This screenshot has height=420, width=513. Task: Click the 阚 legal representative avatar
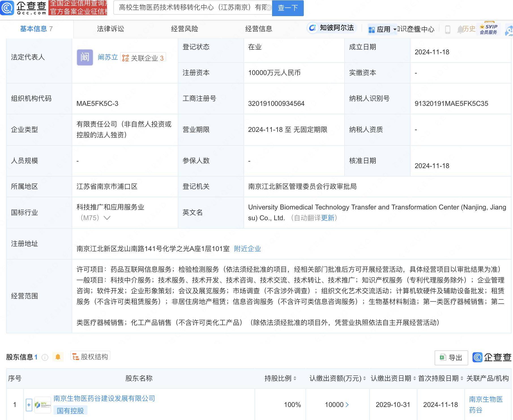point(85,57)
